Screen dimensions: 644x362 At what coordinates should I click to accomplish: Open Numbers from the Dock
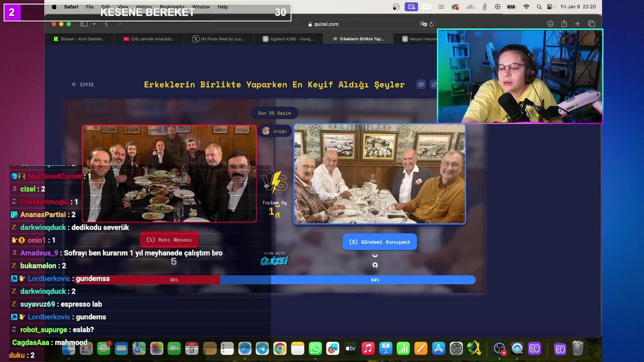coord(403,348)
